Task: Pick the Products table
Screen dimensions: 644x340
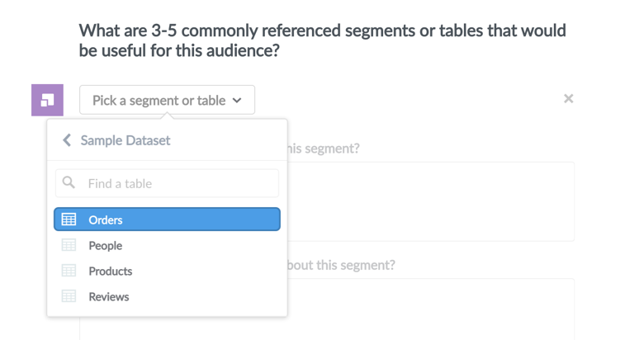Action: [167, 271]
